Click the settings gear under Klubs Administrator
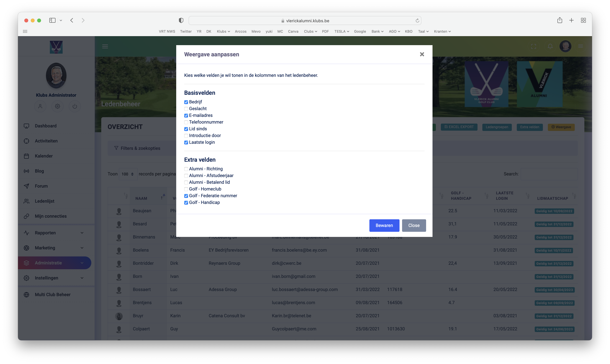Viewport: 610px width, 364px height. click(58, 106)
